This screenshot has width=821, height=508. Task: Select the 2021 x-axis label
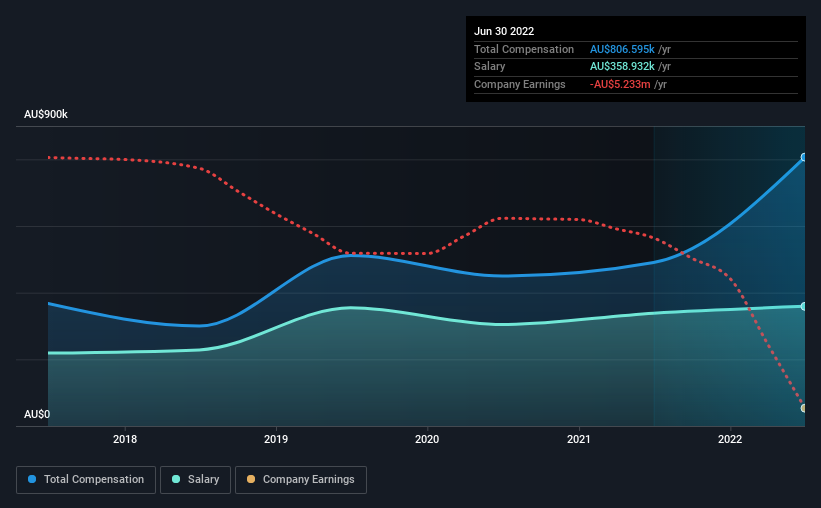579,439
